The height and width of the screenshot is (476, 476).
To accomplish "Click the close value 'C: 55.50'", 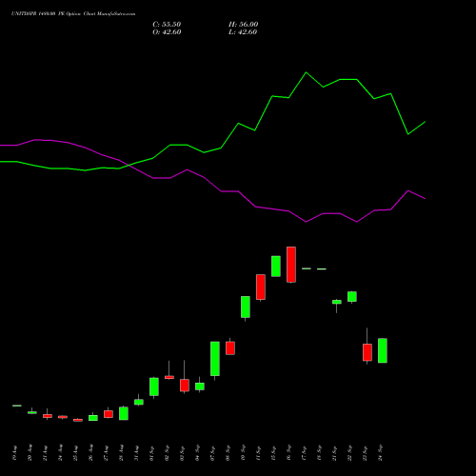I will [x=167, y=25].
